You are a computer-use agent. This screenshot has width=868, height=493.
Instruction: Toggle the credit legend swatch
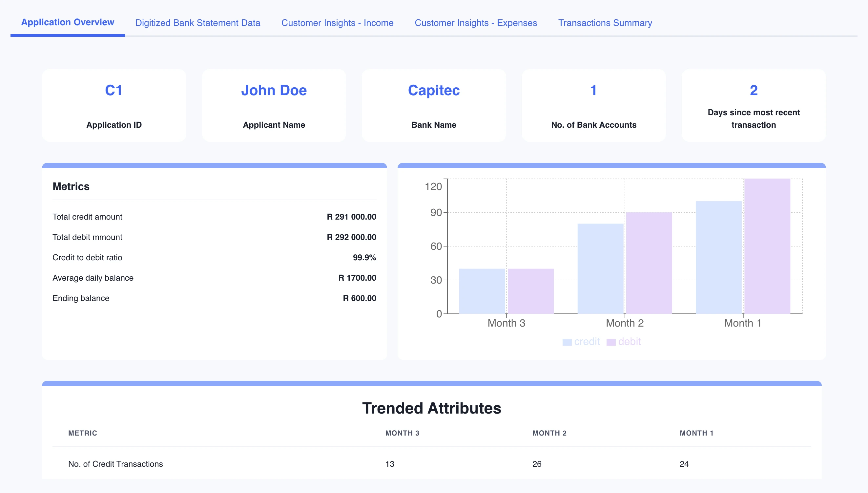[x=567, y=342]
